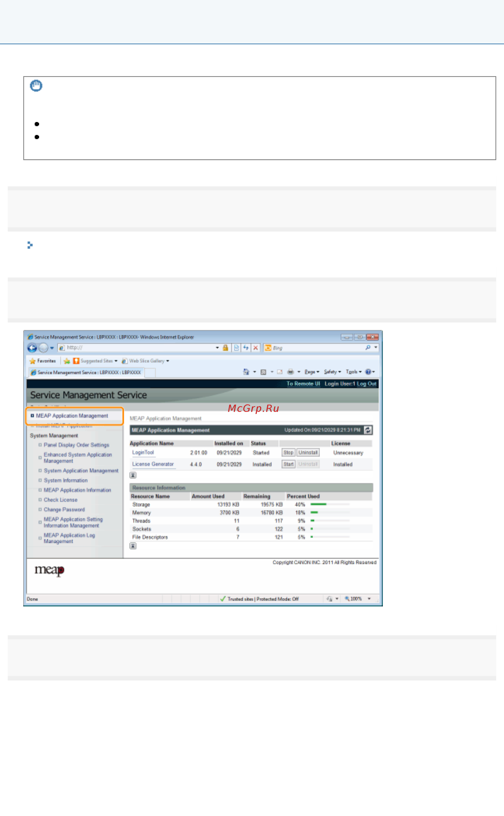Click back-to-top icon below resource table
The width and height of the screenshot is (504, 816).
(133, 546)
